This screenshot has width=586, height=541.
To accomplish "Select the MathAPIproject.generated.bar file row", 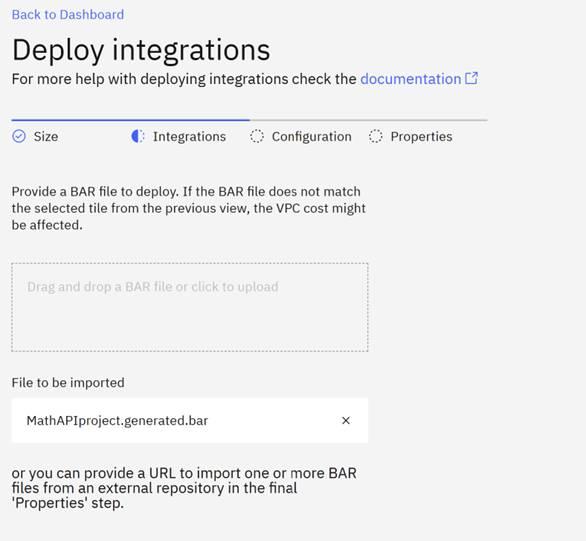I will coord(190,421).
